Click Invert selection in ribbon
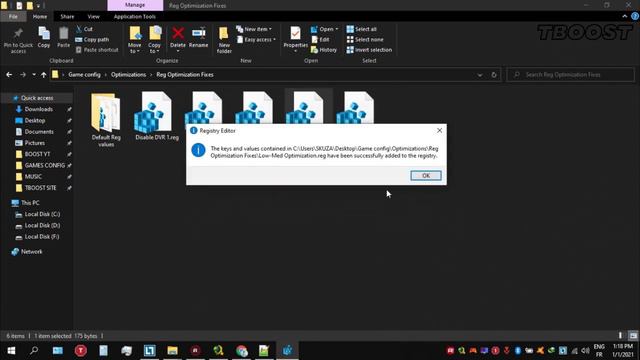The height and width of the screenshot is (360, 640). click(369, 50)
